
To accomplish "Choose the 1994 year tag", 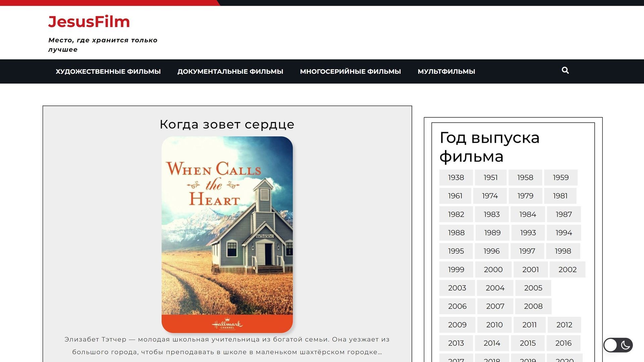I will coord(563,233).
